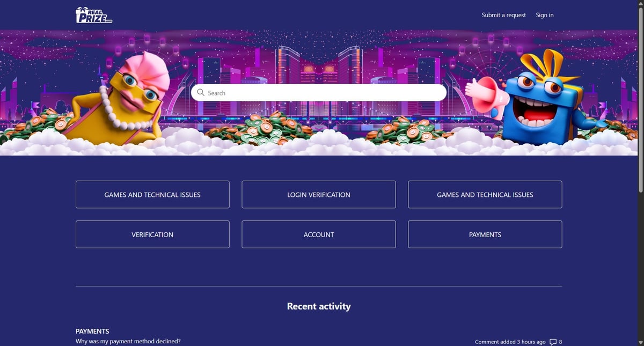
Task: Open GAMES AND TECHNICAL ISSUES above PAYMENTS box
Action: [x=485, y=195]
